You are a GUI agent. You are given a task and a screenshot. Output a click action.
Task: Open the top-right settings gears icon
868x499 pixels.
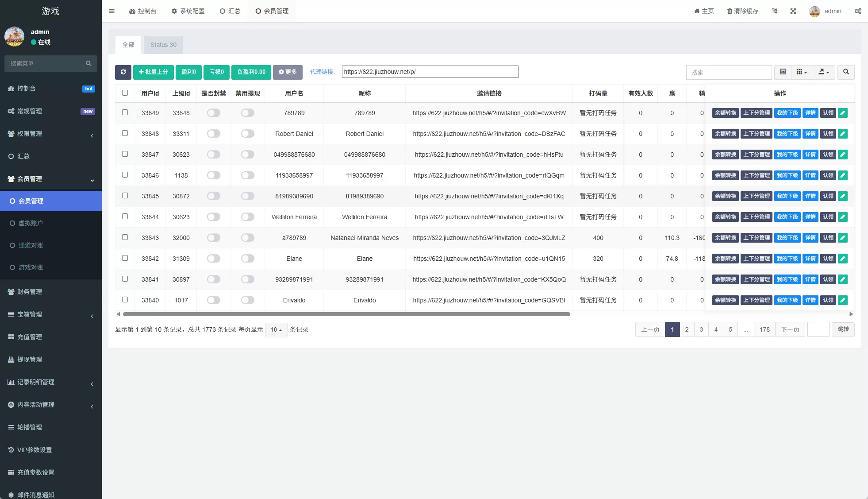point(858,11)
